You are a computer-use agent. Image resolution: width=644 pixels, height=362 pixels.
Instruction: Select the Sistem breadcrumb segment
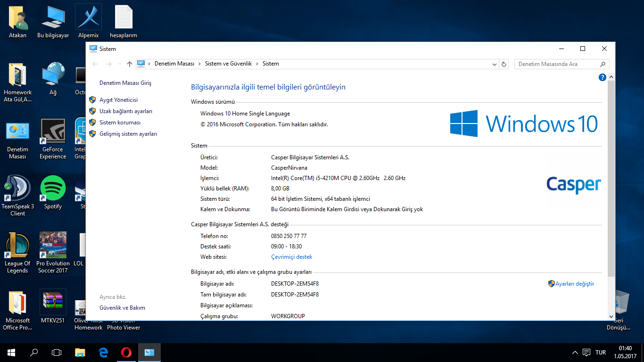tap(271, 64)
